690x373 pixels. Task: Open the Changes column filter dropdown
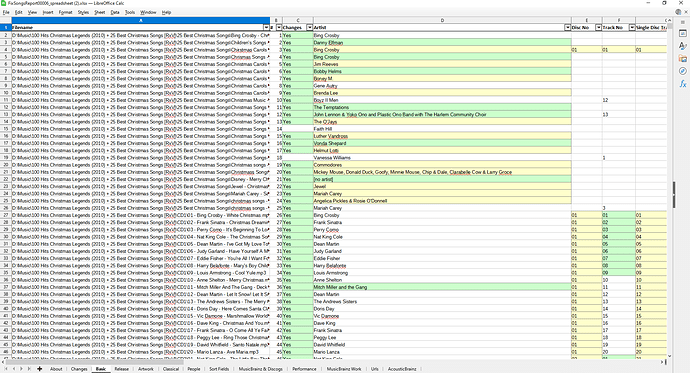pyautogui.click(x=309, y=27)
